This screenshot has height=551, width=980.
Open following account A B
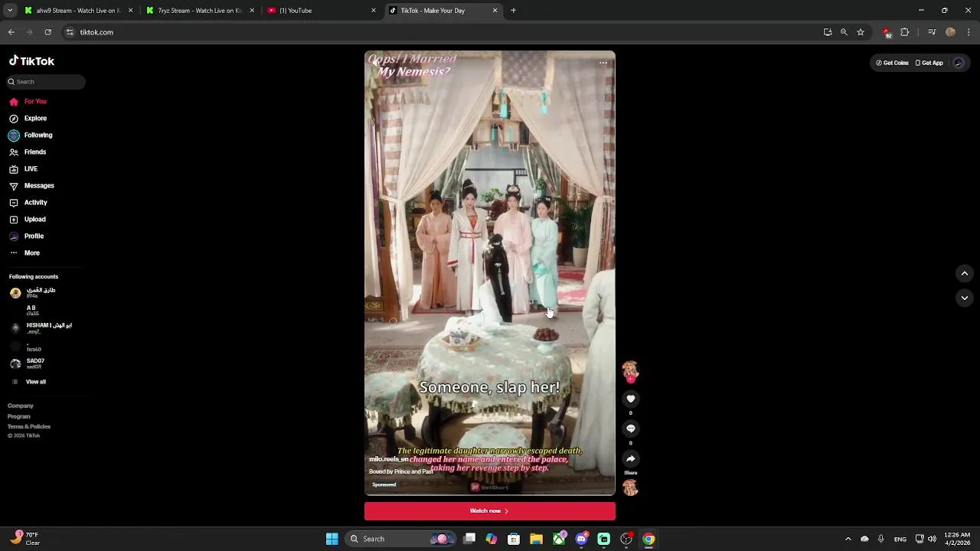tap(24, 310)
